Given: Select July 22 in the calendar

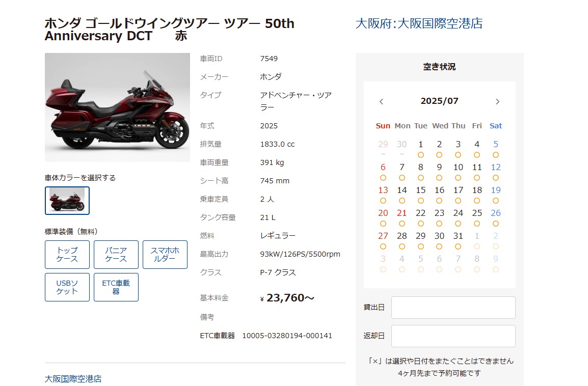Looking at the screenshot, I should (x=421, y=217).
